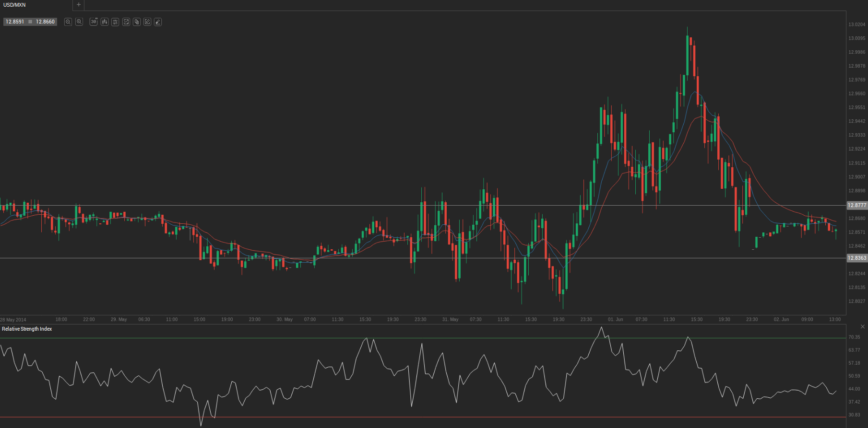The image size is (868, 428).
Task: Click the indicators line-chart icon
Action: (126, 22)
